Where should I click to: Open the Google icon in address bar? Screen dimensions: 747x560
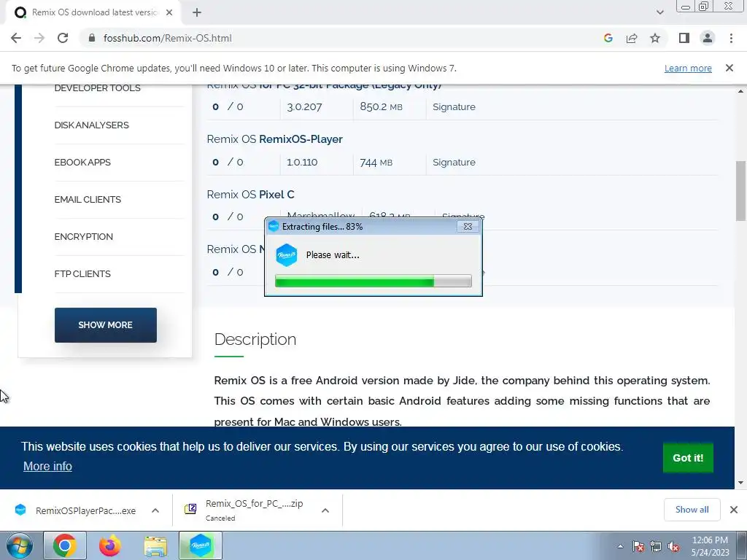pos(608,38)
